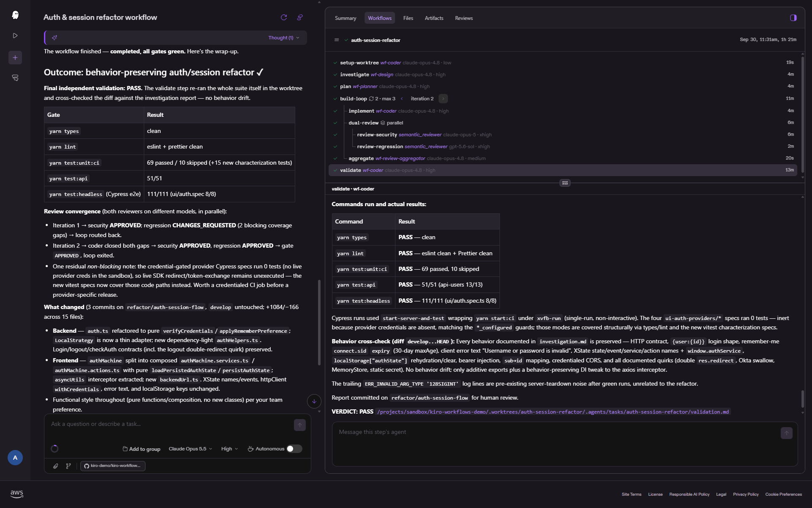Viewport: 812px width, 508px height.
Task: Open the Claude Opus 5.5 model dropdown
Action: point(190,449)
